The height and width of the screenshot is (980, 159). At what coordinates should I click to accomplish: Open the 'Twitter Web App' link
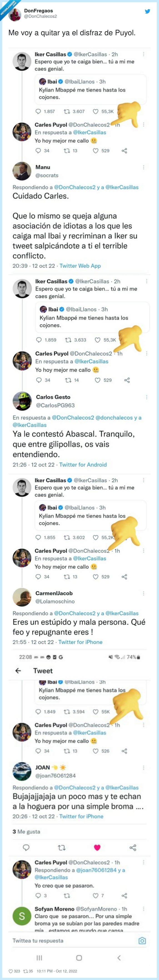pyautogui.click(x=80, y=266)
